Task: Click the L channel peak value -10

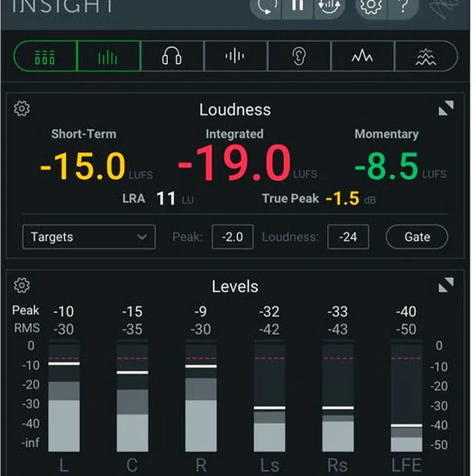Action: [x=63, y=312]
